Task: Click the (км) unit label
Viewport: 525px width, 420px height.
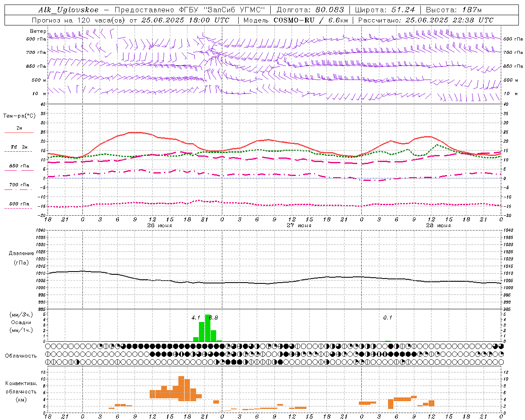Action: (21, 399)
